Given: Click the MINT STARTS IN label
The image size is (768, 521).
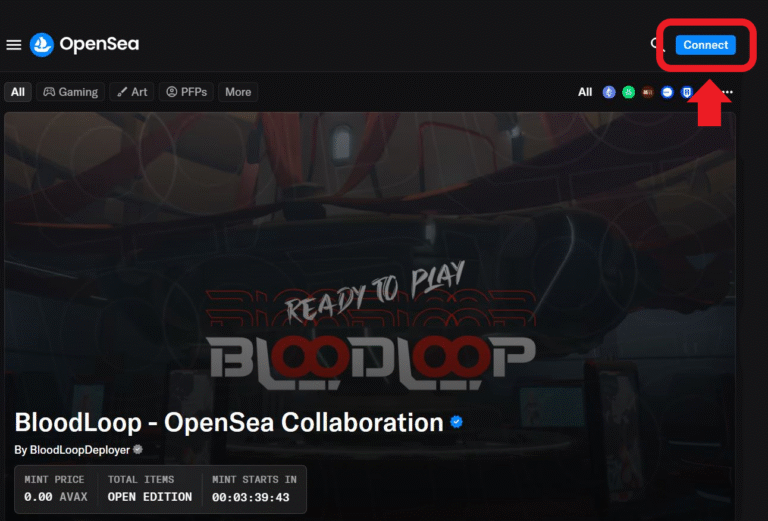Looking at the screenshot, I should [255, 479].
